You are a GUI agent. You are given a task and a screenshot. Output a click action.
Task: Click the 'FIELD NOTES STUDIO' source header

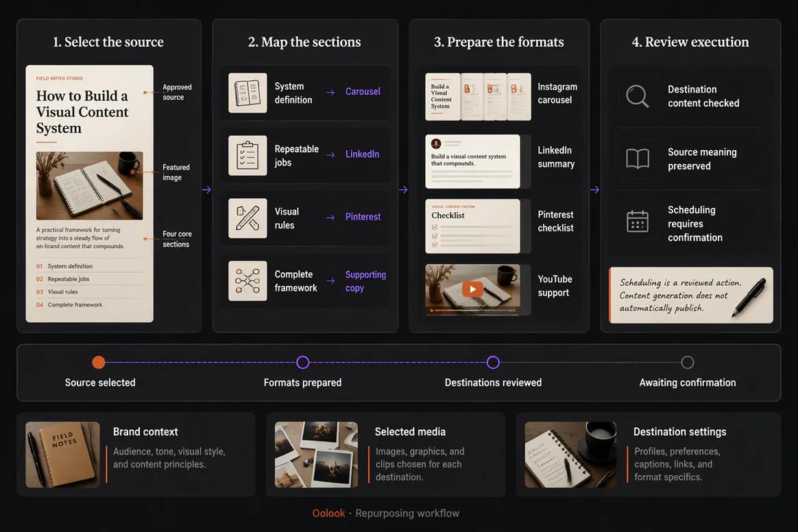60,78
